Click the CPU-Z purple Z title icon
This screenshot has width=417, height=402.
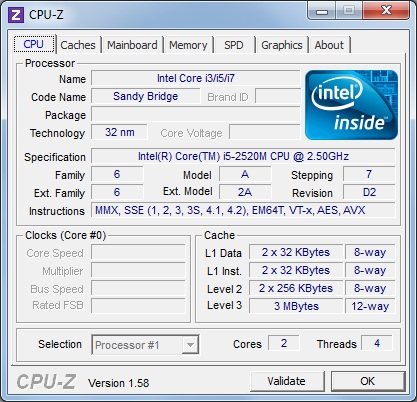(16, 15)
